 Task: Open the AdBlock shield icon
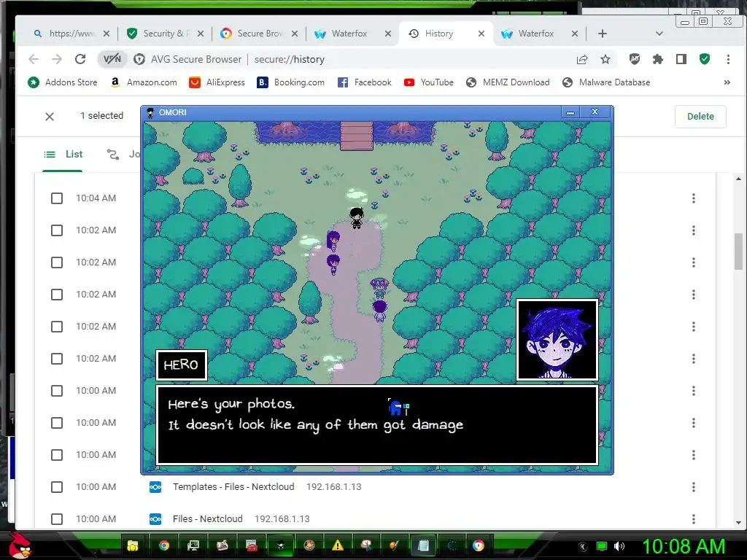coord(635,59)
